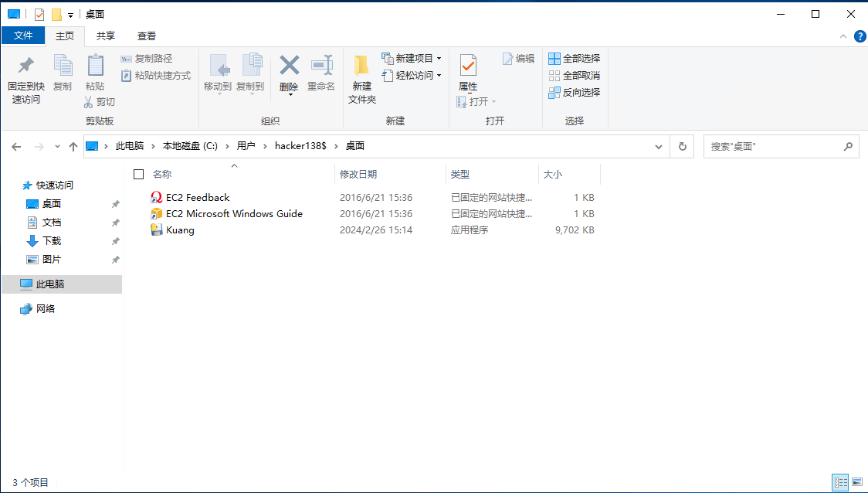Switch to the 查看 ribbon tab
868x493 pixels.
pos(147,36)
